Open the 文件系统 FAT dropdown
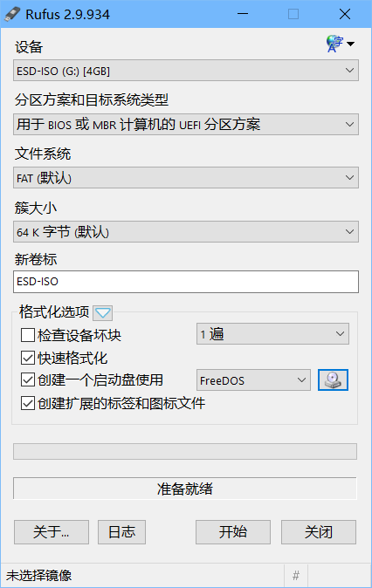Screen dimensions: 372x588 click(x=186, y=178)
